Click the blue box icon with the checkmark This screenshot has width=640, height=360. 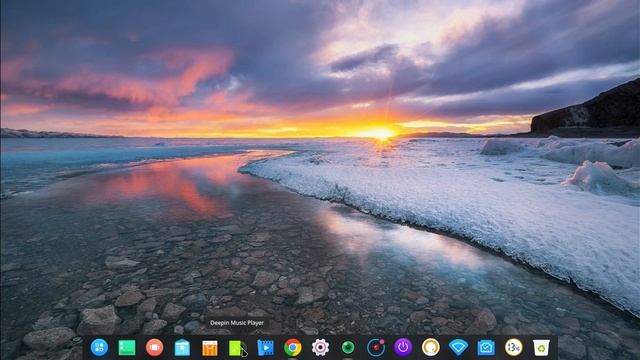pyautogui.click(x=486, y=348)
